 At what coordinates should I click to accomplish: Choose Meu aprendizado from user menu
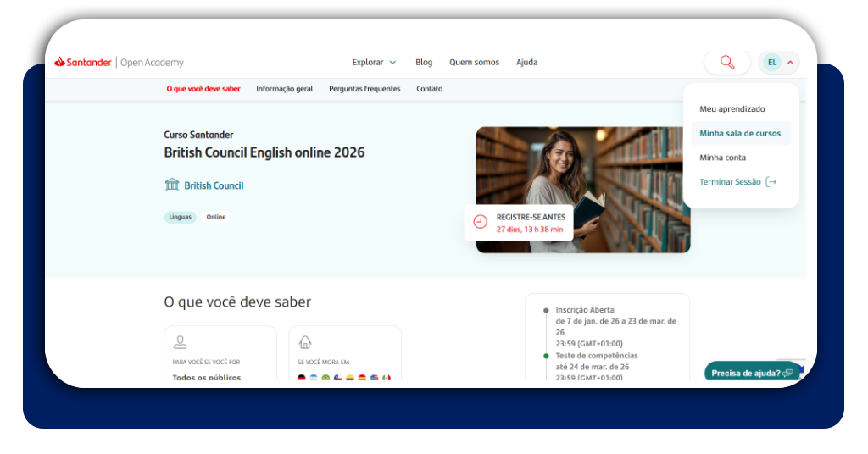click(732, 109)
